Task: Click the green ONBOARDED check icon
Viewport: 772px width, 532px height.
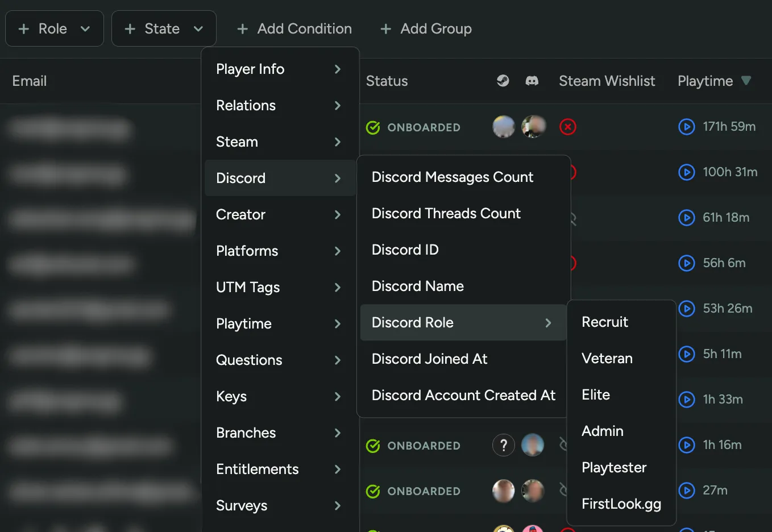Action: click(x=372, y=127)
